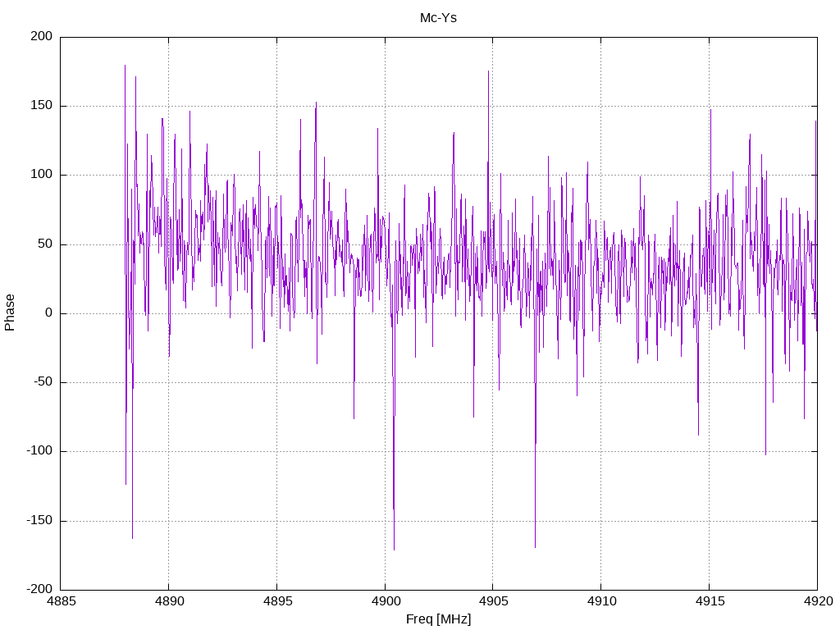Click x-axis tick label 4920

click(818, 601)
